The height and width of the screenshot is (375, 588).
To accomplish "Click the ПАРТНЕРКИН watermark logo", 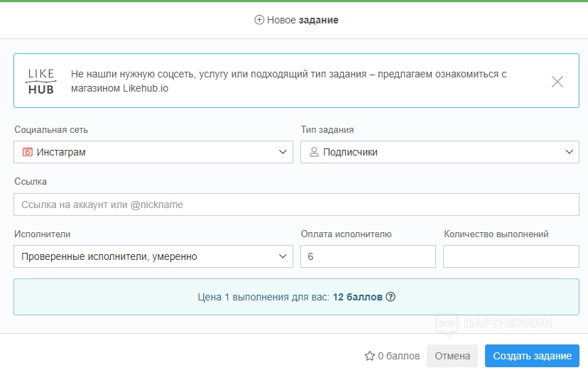I will click(494, 323).
